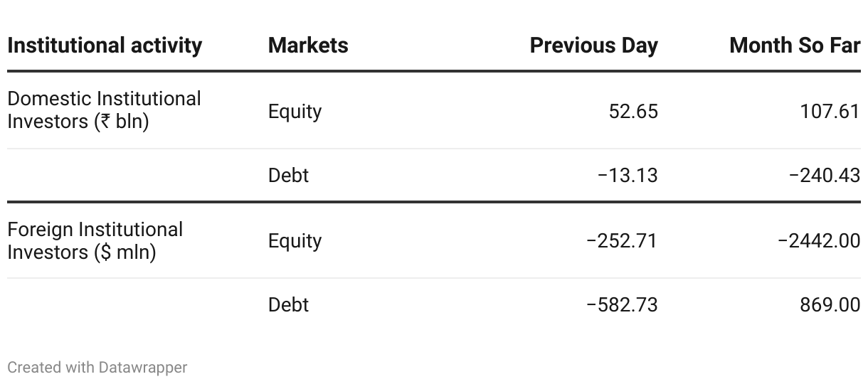Click the Markets column header

[x=308, y=46]
